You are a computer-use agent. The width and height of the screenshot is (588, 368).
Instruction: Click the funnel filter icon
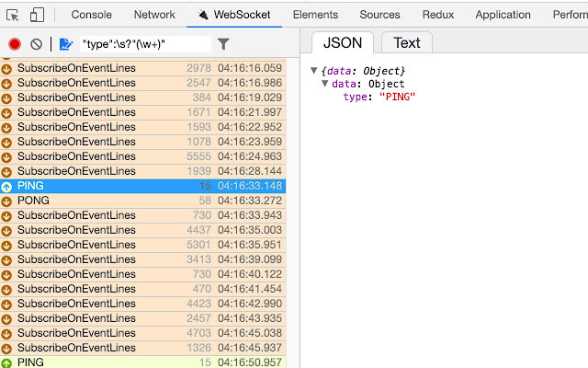(x=223, y=44)
